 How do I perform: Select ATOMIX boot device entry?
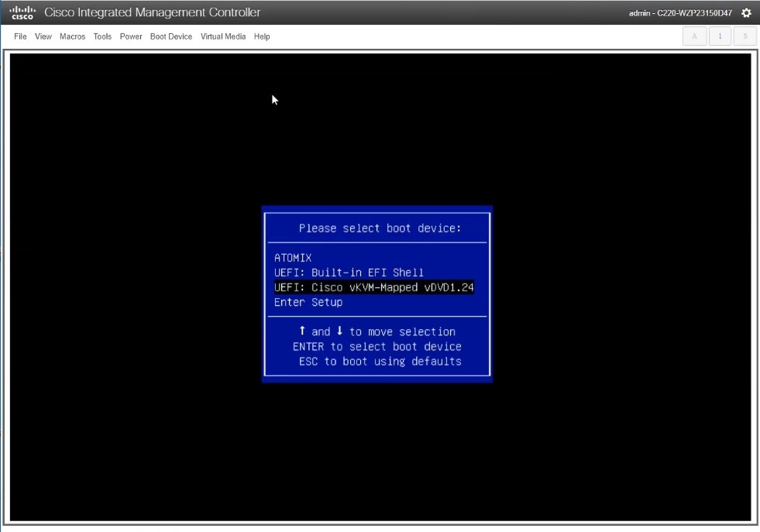coord(293,258)
